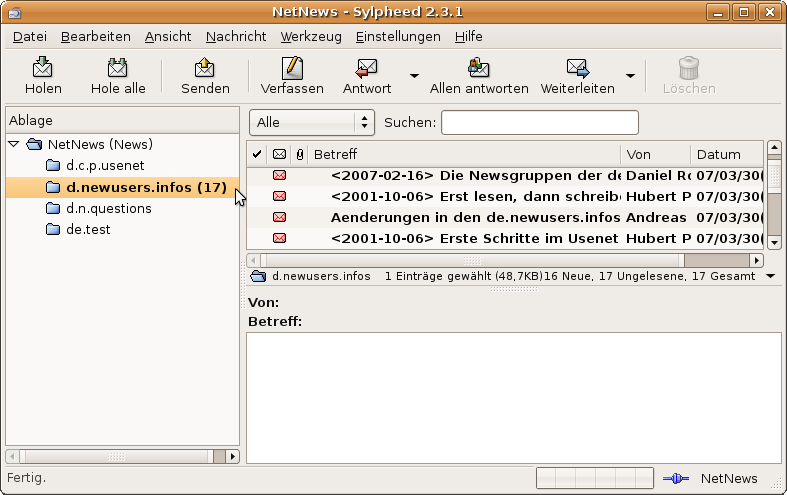This screenshot has height=495, width=787.
Task: Open the Bearbeiten menu
Action: [95, 37]
